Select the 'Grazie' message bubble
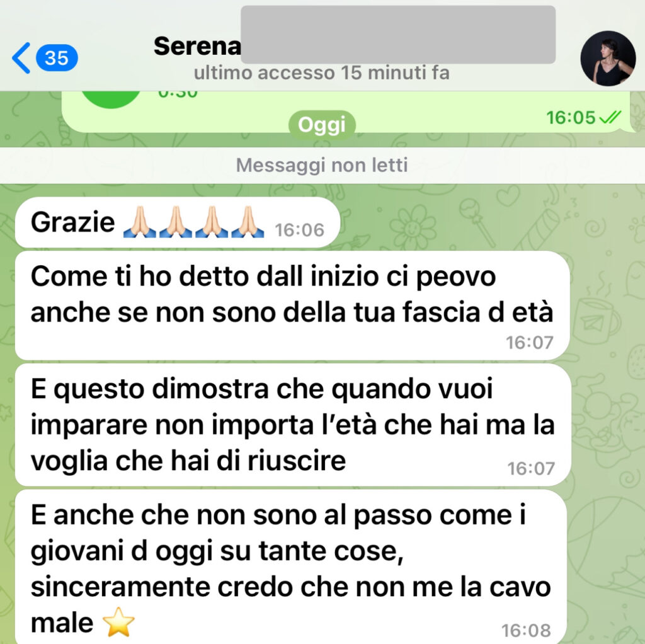This screenshot has width=645, height=644. [x=177, y=222]
